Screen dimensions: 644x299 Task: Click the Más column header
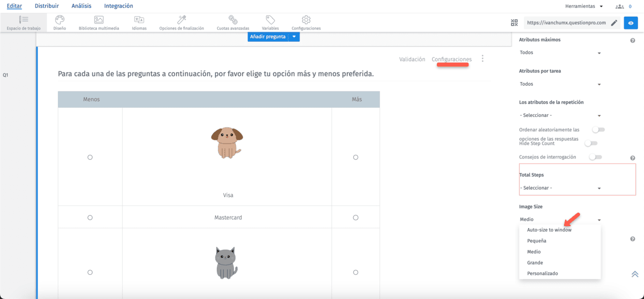point(356,99)
